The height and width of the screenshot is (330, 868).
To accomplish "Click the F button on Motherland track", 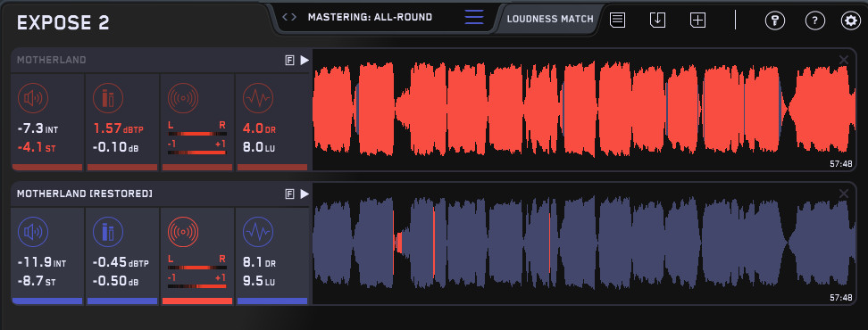I will click(x=289, y=61).
